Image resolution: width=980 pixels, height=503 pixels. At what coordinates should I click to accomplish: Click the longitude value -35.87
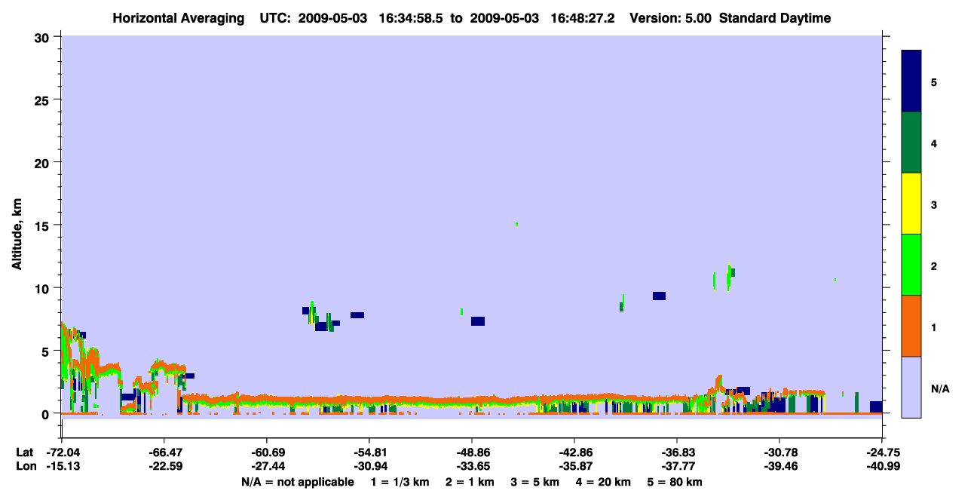(x=574, y=466)
